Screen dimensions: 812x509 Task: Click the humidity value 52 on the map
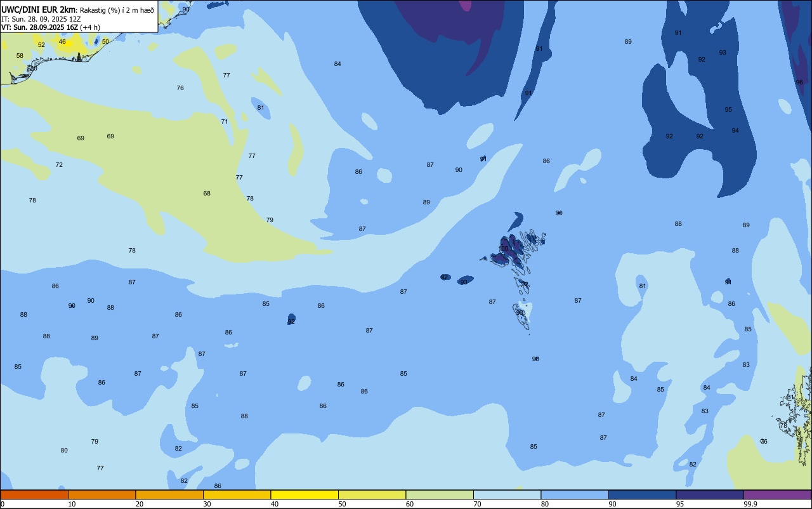pyautogui.click(x=41, y=45)
